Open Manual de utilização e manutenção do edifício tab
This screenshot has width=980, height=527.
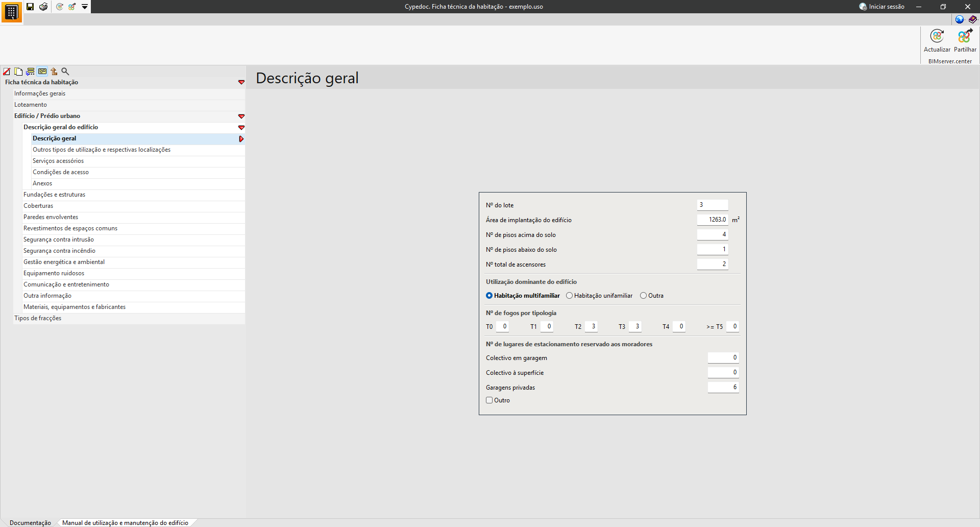[x=125, y=522]
